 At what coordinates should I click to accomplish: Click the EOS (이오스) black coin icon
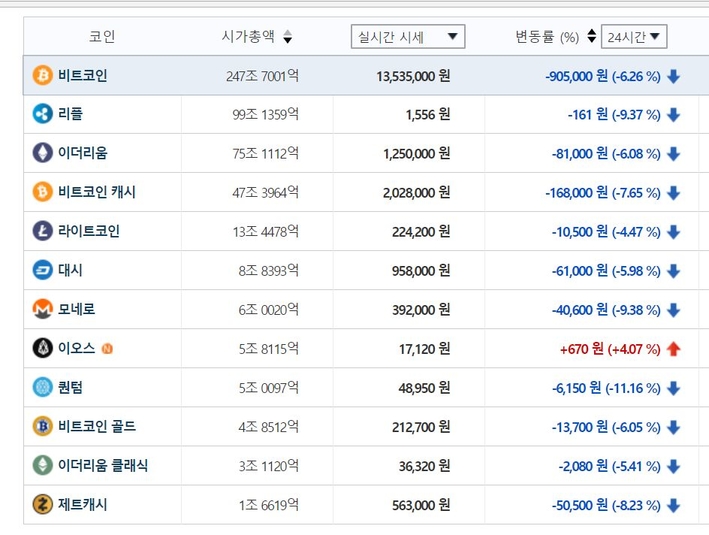(x=43, y=348)
